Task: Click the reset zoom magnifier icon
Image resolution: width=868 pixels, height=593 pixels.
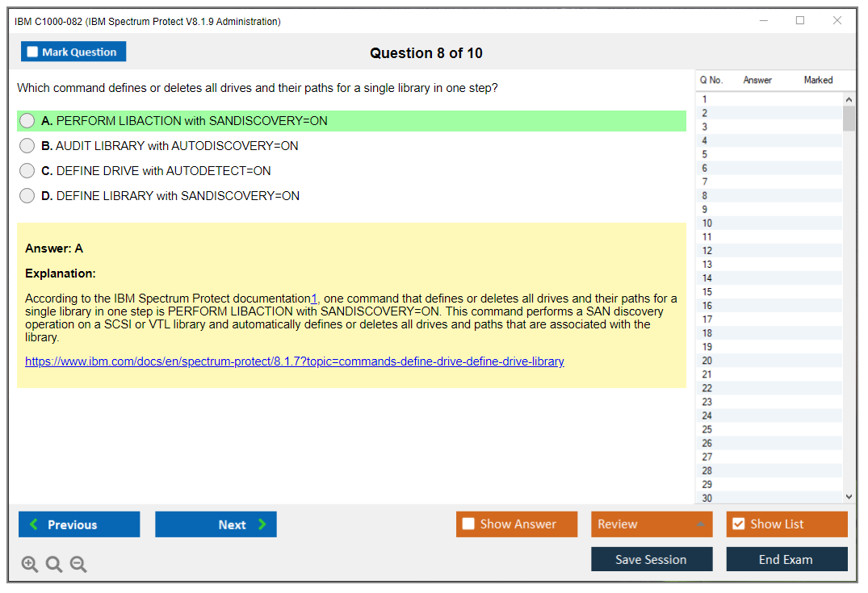Action: tap(54, 565)
